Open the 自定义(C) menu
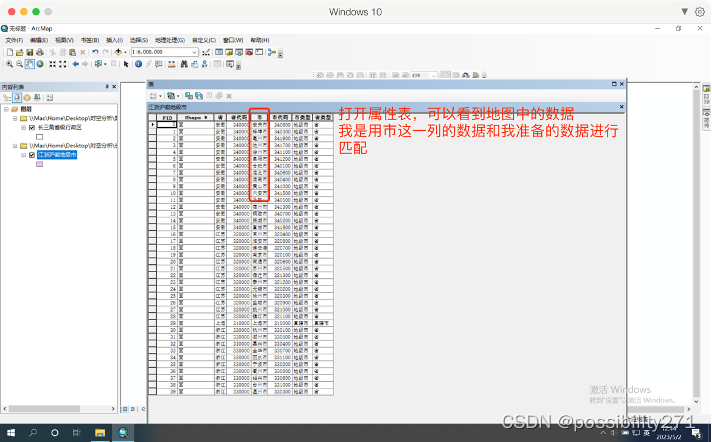The width and height of the screenshot is (712, 442). click(204, 40)
